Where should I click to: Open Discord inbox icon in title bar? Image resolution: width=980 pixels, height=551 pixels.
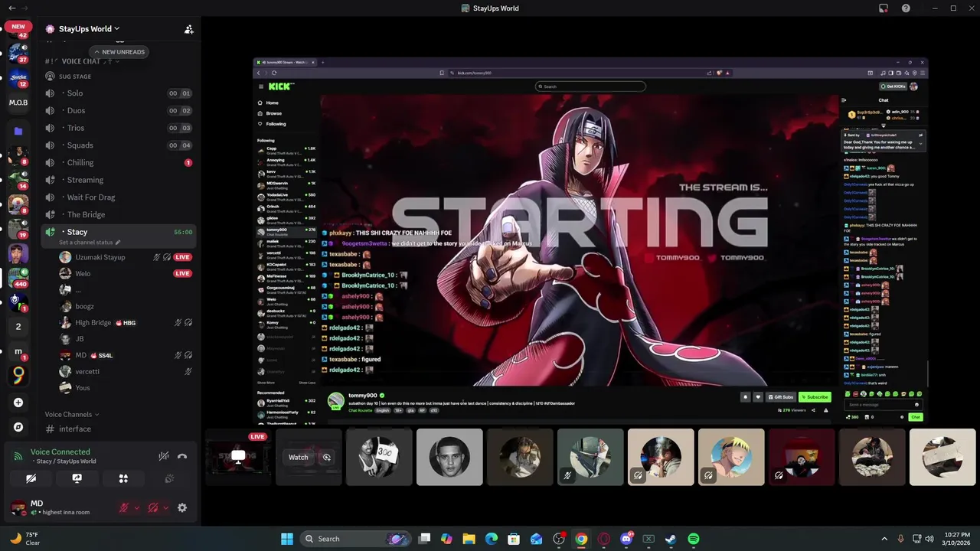click(x=884, y=8)
